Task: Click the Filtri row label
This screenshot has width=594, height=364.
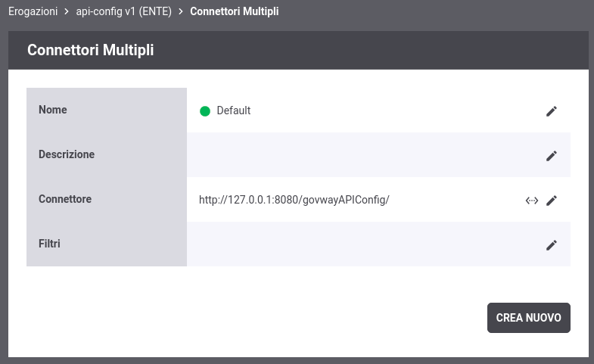Action: point(49,244)
